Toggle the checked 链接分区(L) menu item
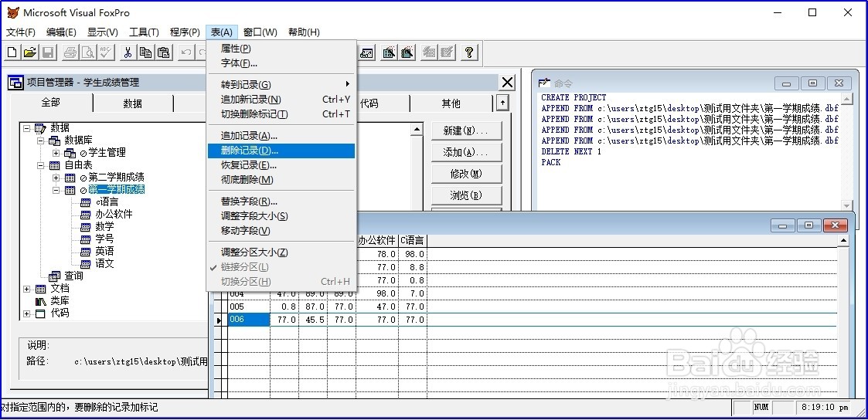Screen dimensions: 868x420 [281, 267]
